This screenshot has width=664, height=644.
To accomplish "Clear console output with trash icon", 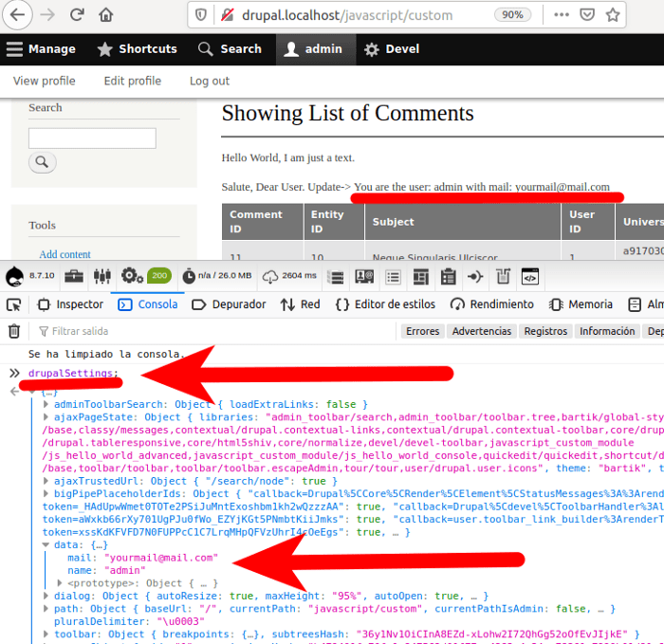I will coord(14,331).
